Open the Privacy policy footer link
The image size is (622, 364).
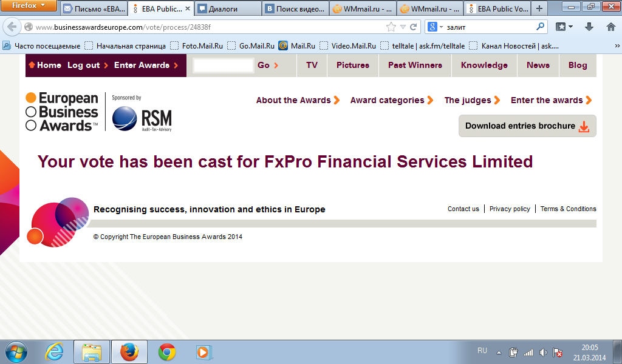point(510,209)
